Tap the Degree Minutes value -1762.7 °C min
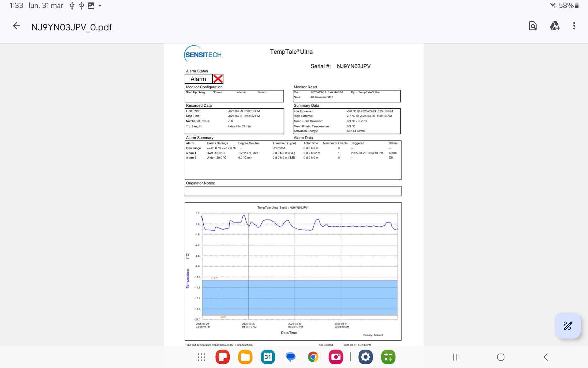Viewport: 588px width, 368px height. 248,153
